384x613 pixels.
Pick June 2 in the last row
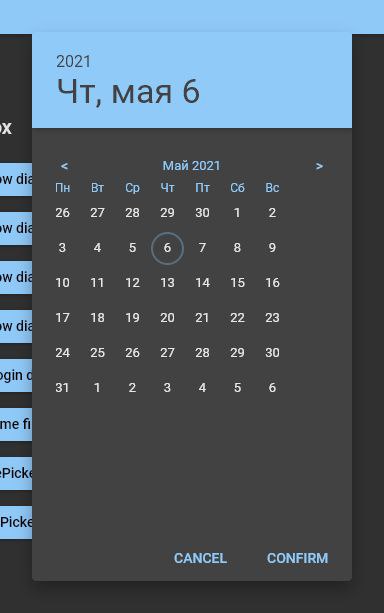pos(133,388)
